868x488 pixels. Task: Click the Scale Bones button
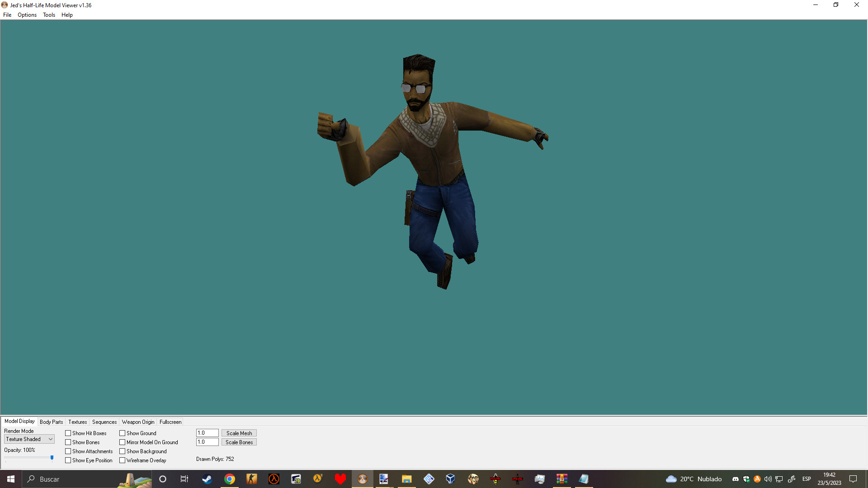tap(239, 442)
